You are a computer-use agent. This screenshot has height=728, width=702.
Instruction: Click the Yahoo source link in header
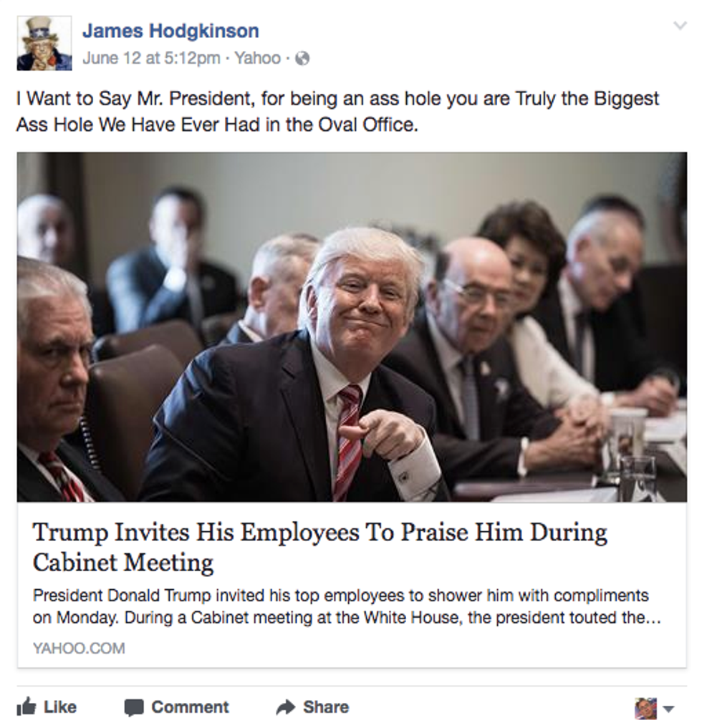[257, 58]
